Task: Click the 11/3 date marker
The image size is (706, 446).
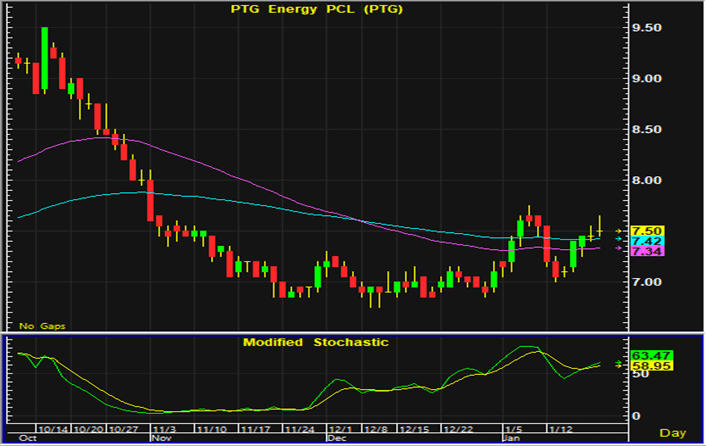Action: 163,429
